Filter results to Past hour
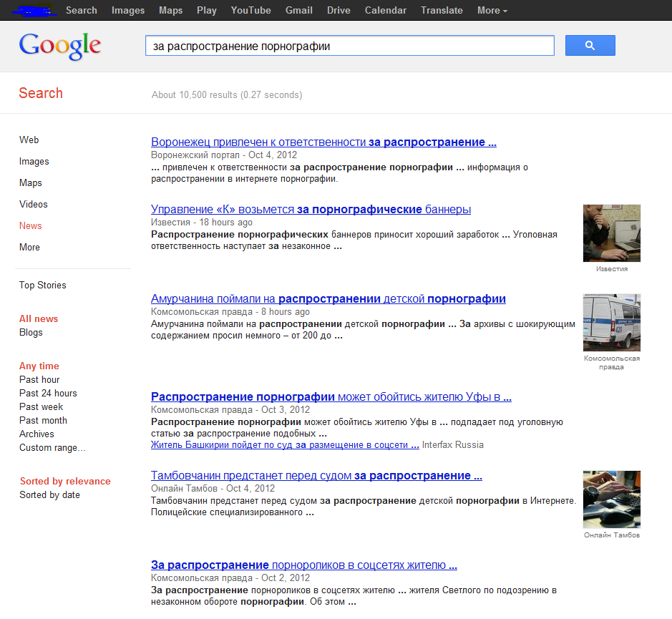 tap(39, 379)
